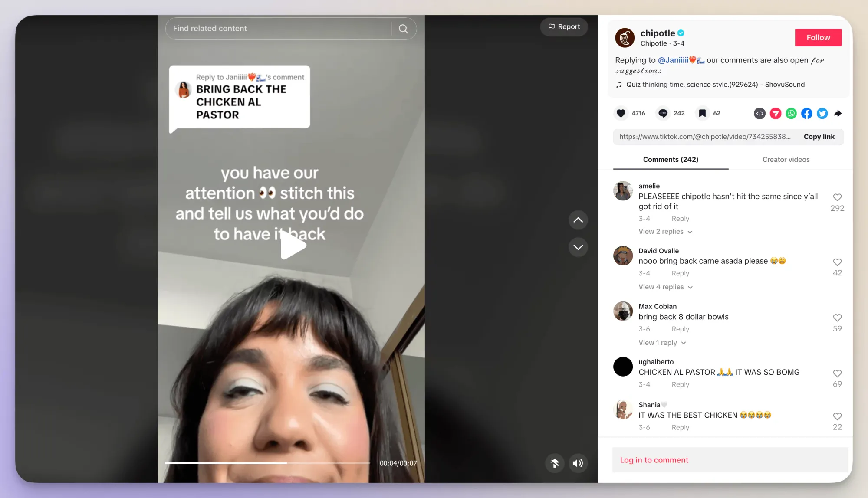The width and height of the screenshot is (868, 498).
Task: Click the Twitter share icon
Action: [x=822, y=113]
